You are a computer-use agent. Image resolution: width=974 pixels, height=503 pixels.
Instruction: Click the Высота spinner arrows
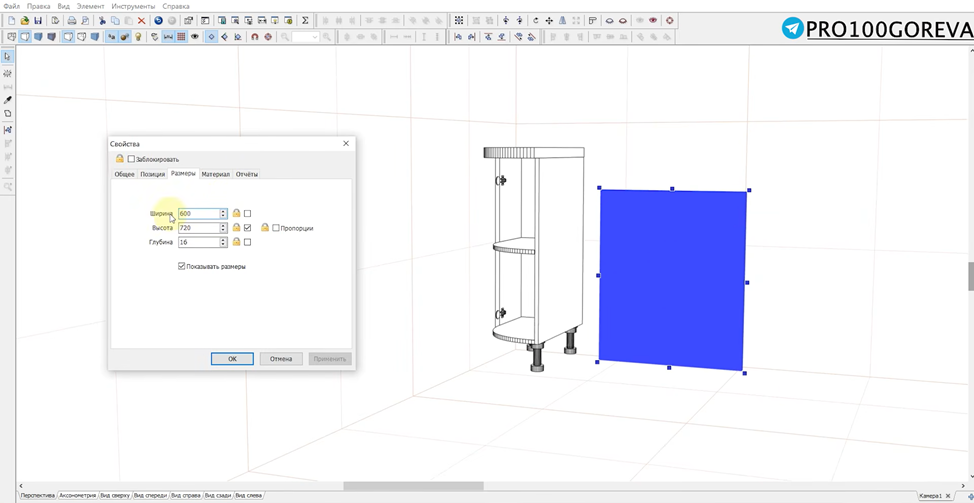tap(223, 228)
